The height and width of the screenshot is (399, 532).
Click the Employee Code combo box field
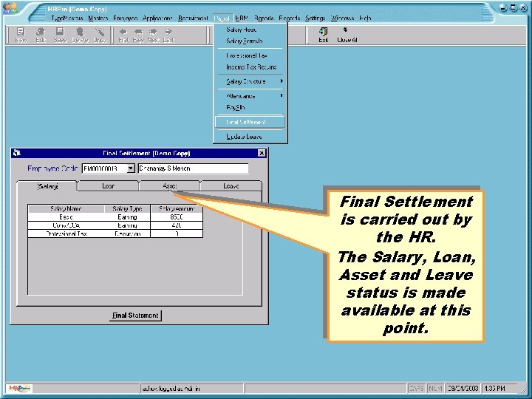108,168
